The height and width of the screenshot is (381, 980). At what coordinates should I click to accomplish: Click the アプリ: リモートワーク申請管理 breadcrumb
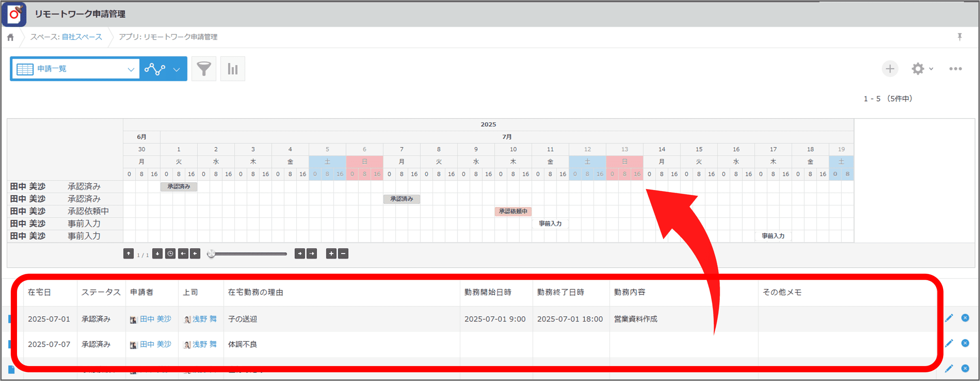coord(168,37)
